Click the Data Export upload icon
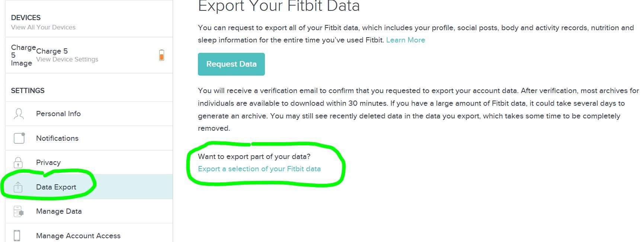This screenshot has width=644, height=242. click(18, 187)
